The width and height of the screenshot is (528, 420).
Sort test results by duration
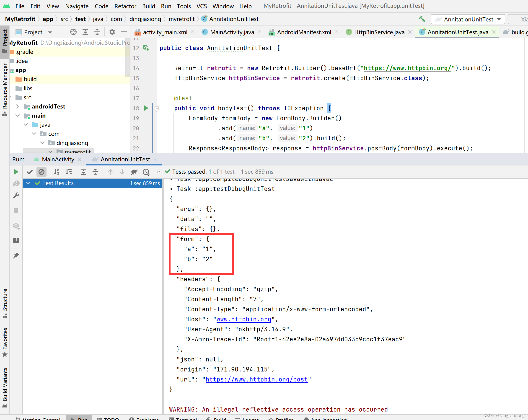69,172
